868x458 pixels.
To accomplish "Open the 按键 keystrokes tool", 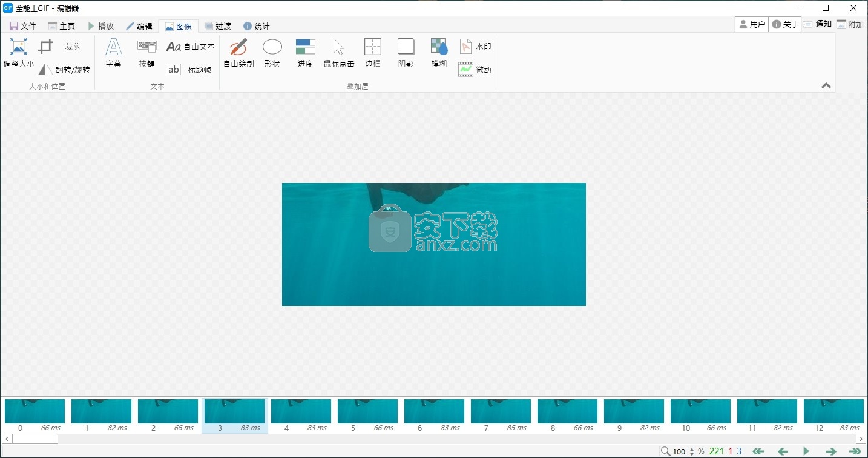I will [147, 53].
